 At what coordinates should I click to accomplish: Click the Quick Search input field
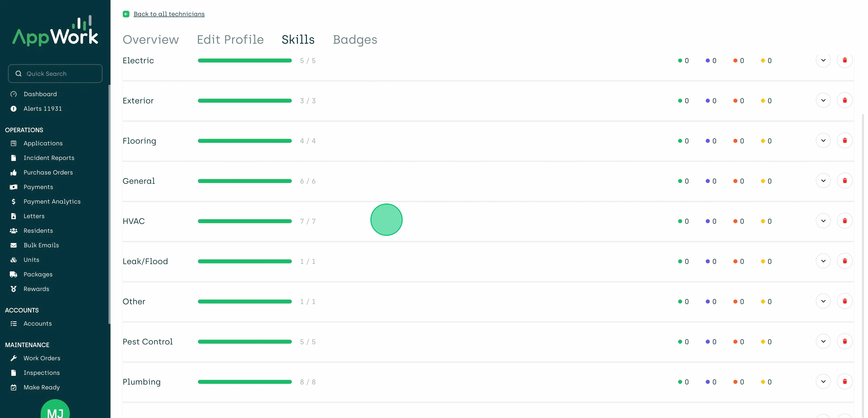[x=55, y=73]
